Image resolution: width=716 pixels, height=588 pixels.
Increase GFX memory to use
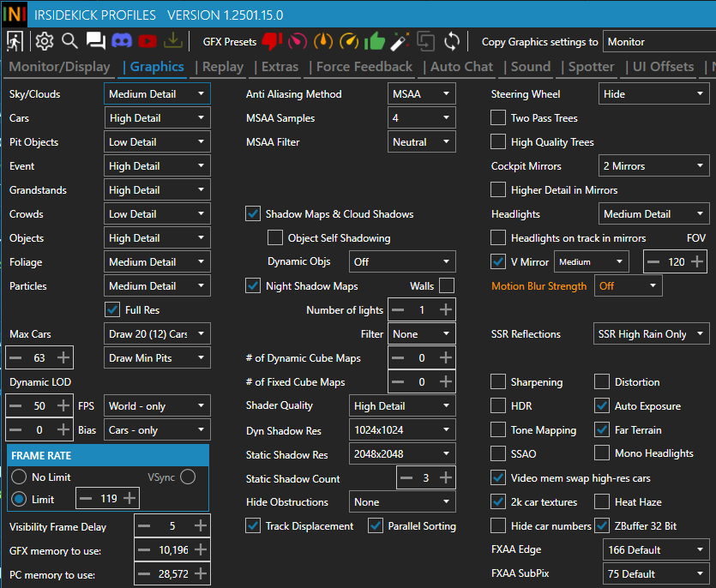point(201,549)
